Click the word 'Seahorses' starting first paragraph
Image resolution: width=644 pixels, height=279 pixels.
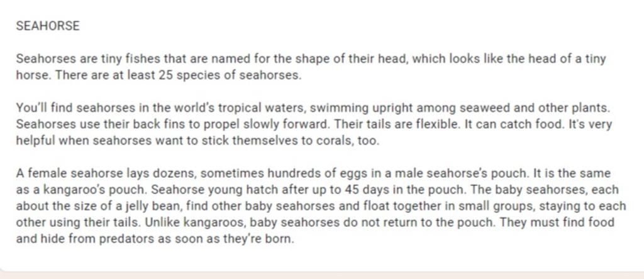coord(46,59)
